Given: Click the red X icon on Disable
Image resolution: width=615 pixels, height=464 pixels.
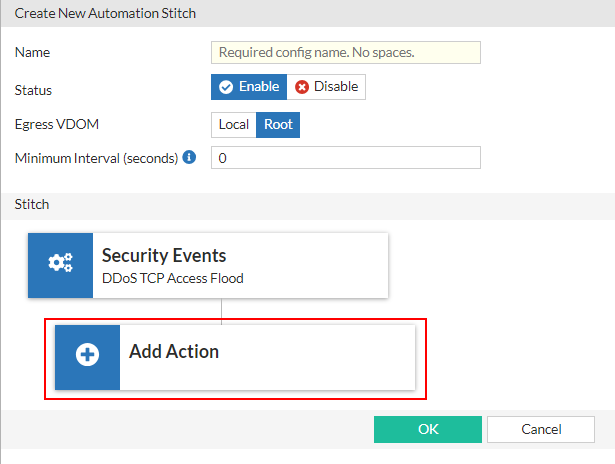Looking at the screenshot, I should point(302,87).
